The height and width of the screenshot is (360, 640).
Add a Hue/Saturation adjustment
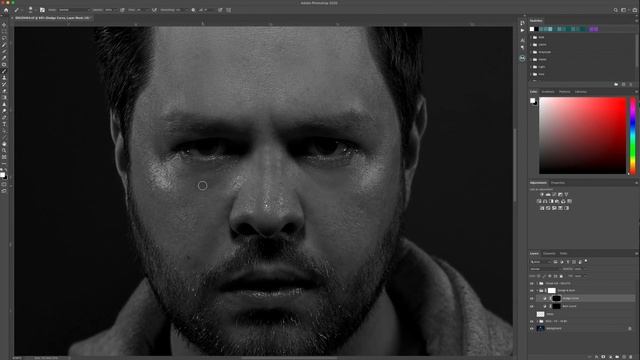539,201
